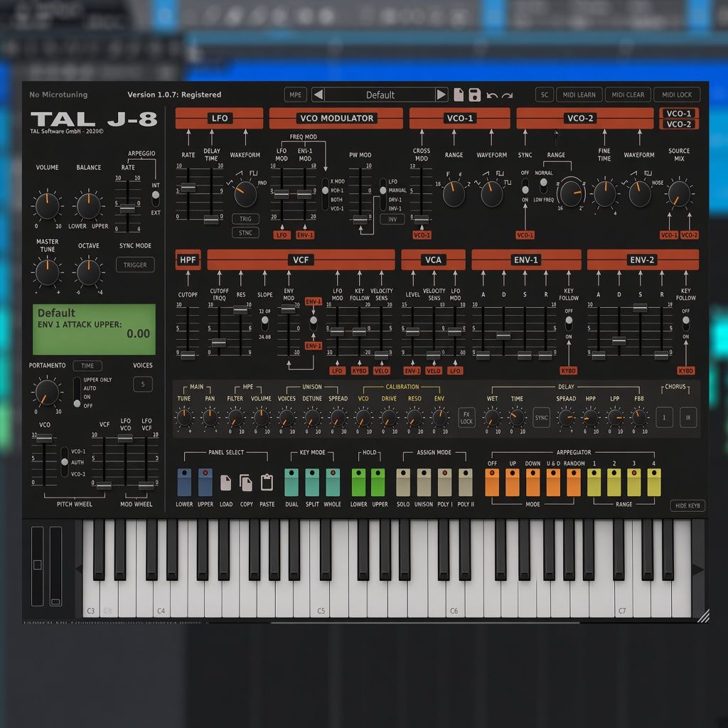The width and height of the screenshot is (728, 728).
Task: Go to next preset arrow
Action: pos(441,95)
